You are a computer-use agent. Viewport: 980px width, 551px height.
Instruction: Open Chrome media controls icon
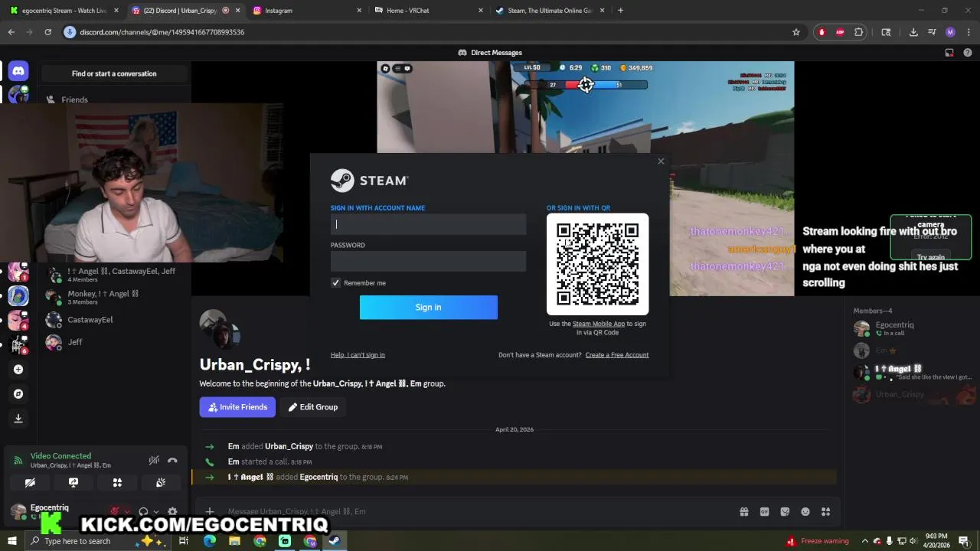pos(932,32)
